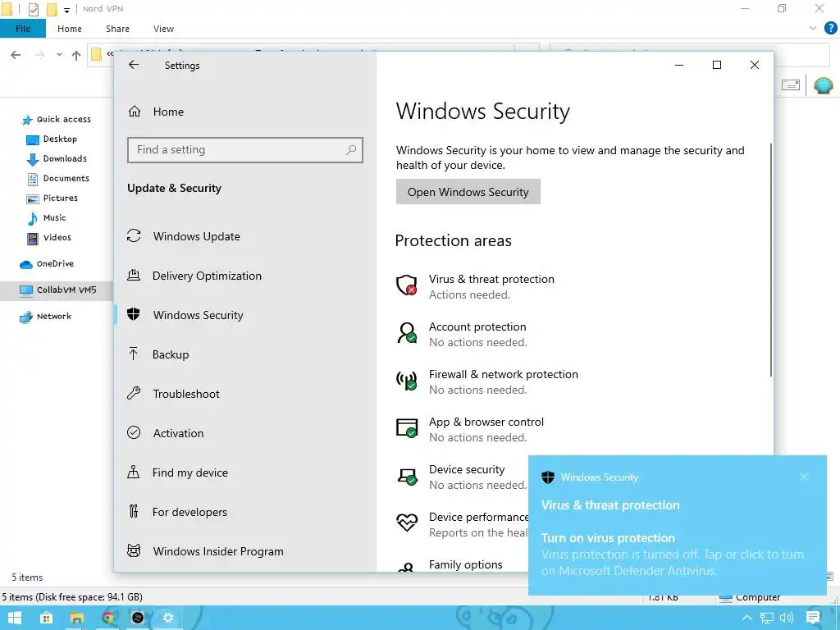This screenshot has width=840, height=630.
Task: Click the Open Windows Security button
Action: pyautogui.click(x=468, y=192)
